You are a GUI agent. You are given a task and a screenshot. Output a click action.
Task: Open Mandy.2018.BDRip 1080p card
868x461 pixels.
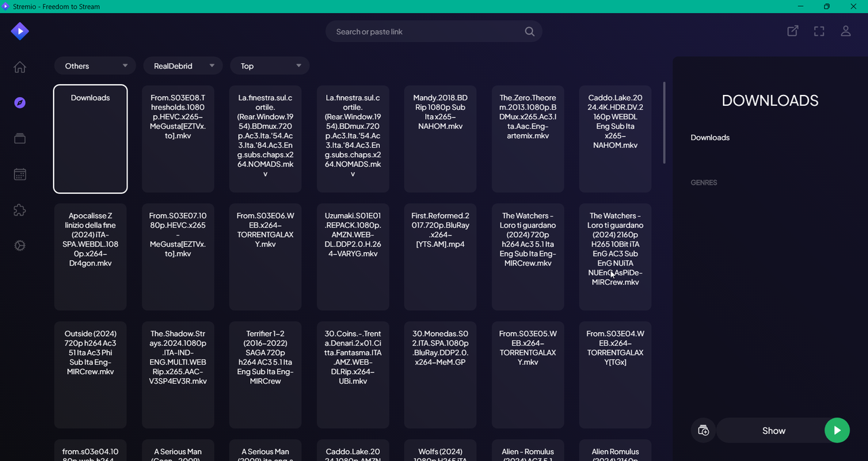point(440,139)
